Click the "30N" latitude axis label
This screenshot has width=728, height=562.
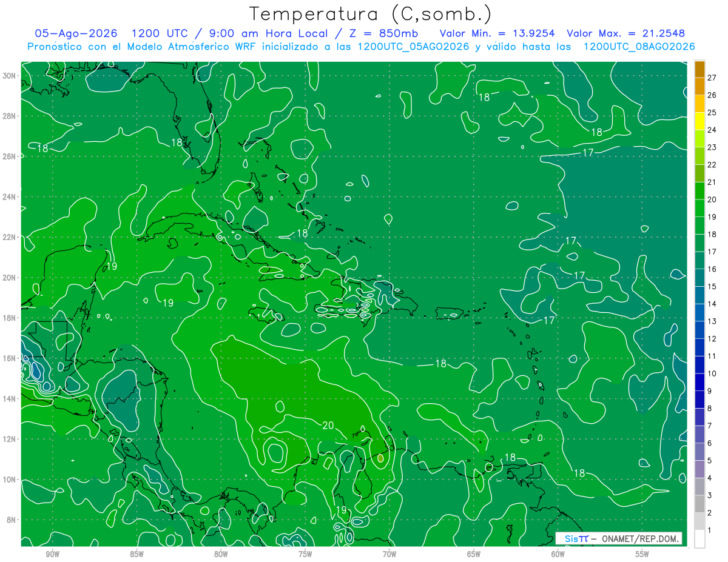tap(10, 76)
